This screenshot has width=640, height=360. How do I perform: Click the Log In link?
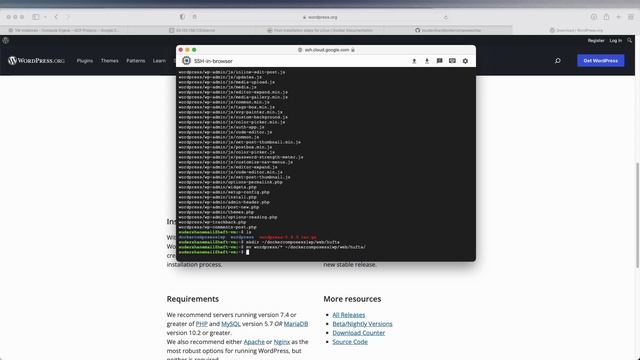(x=616, y=40)
